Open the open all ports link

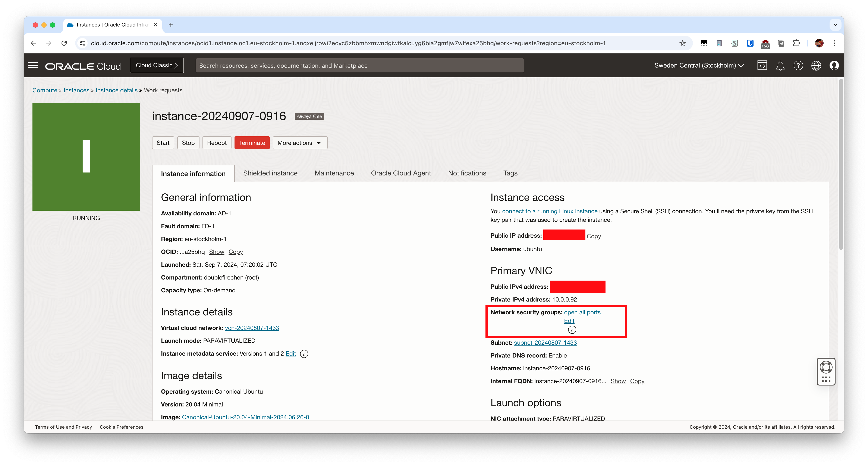click(582, 313)
